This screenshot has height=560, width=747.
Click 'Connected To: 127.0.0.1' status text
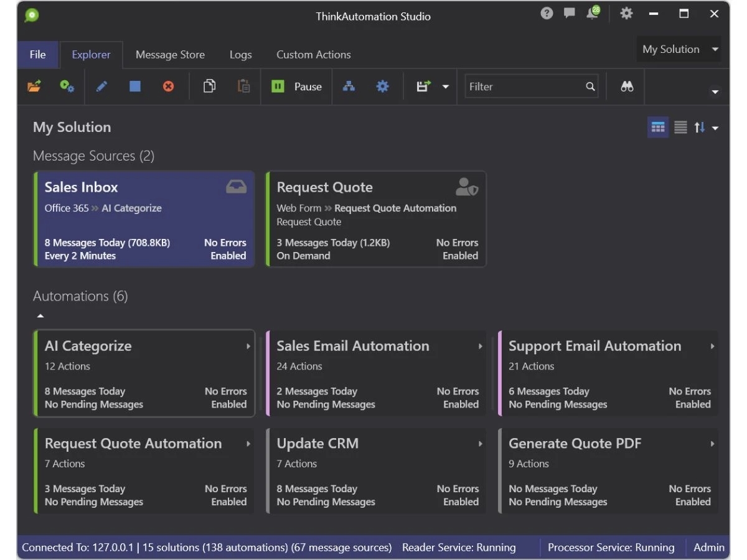[79, 548]
